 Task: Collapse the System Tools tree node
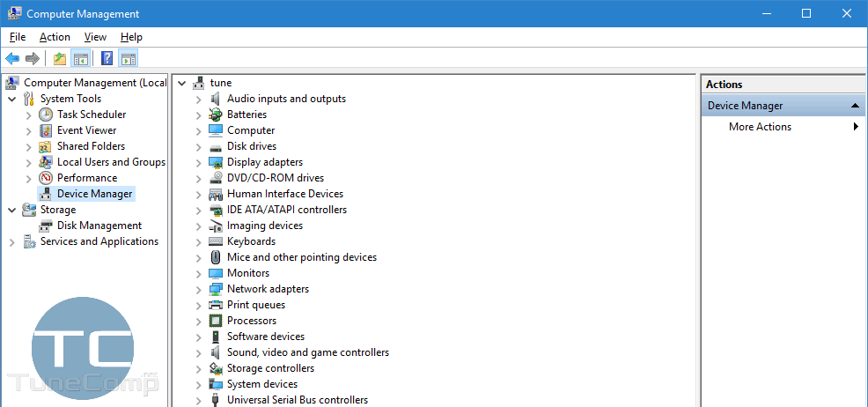point(12,100)
